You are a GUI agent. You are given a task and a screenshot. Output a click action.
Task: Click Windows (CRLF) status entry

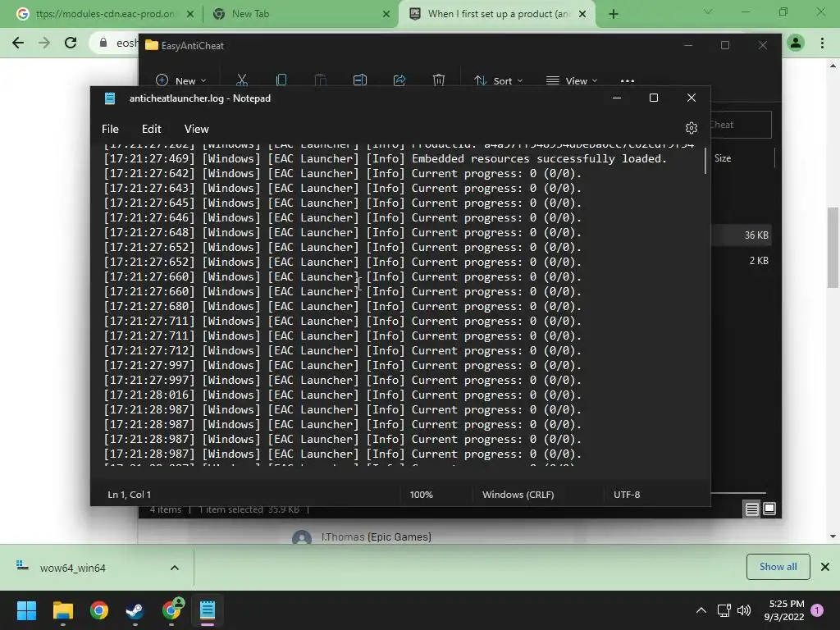(x=518, y=495)
